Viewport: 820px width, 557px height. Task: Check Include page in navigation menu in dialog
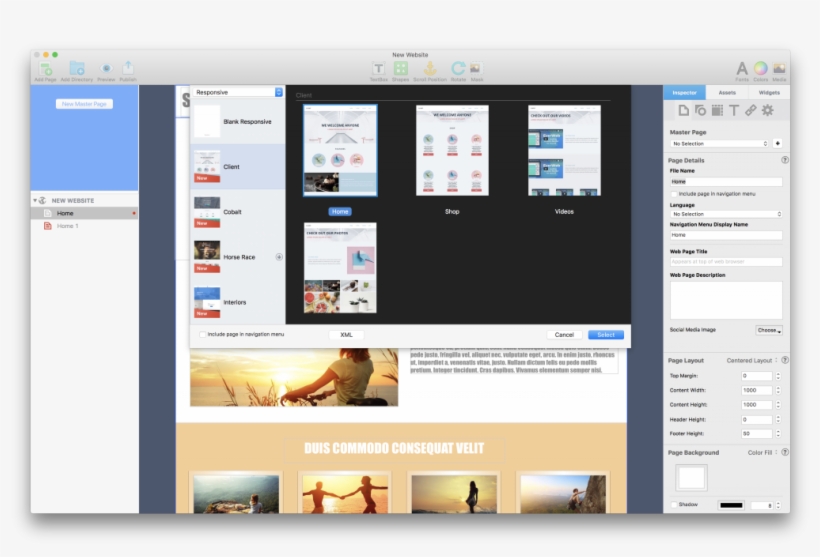[202, 334]
